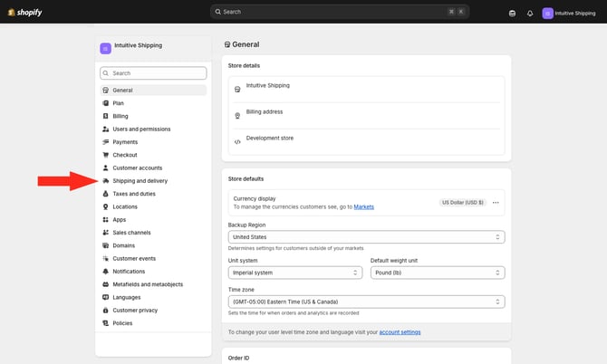Click the Checkout cart icon

(106, 155)
